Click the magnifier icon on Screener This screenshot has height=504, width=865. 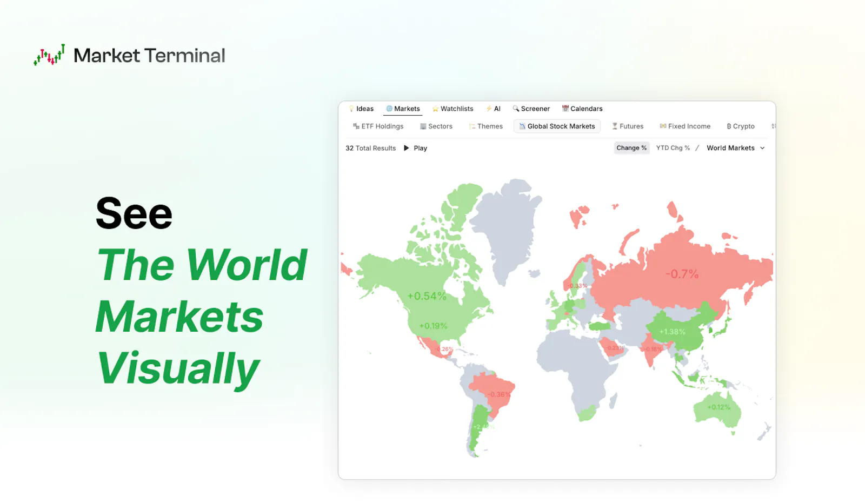[x=516, y=109]
